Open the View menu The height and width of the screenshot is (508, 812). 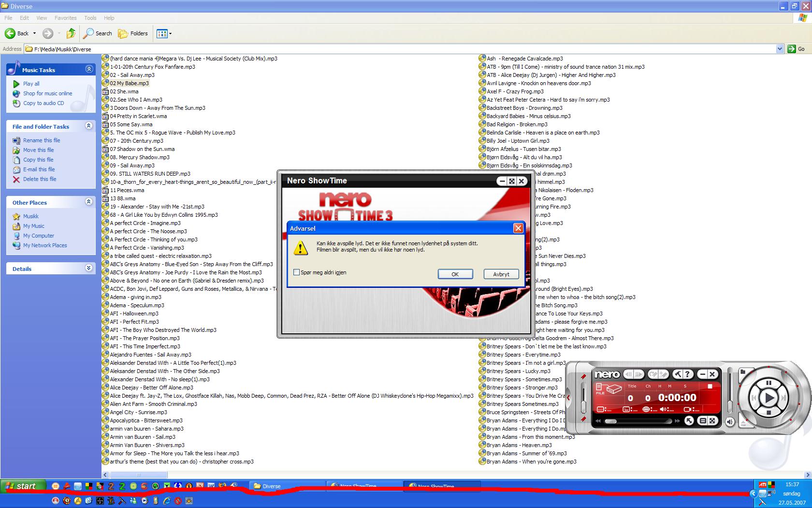pyautogui.click(x=42, y=18)
